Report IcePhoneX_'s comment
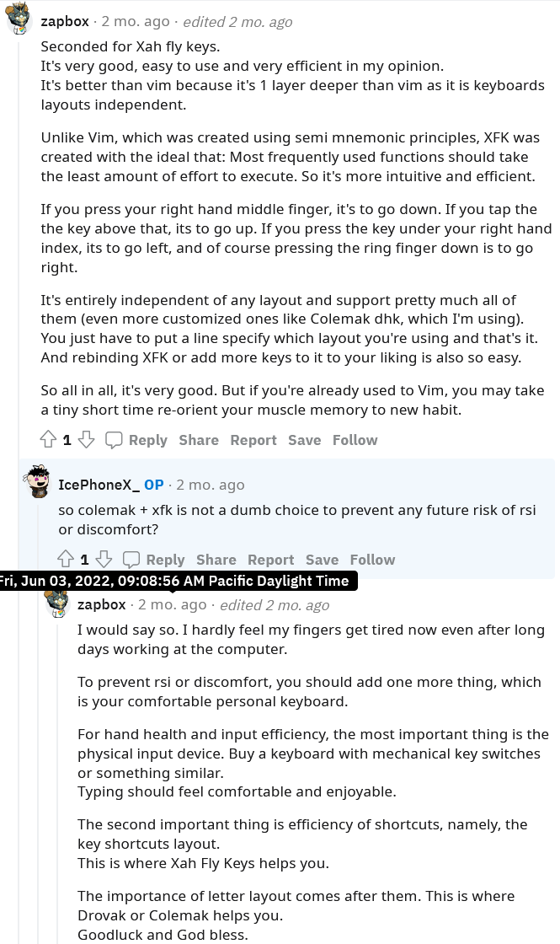This screenshot has height=944, width=560. click(x=271, y=560)
